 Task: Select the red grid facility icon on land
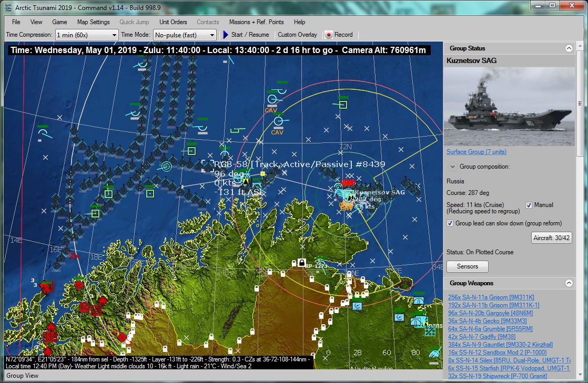[84, 308]
